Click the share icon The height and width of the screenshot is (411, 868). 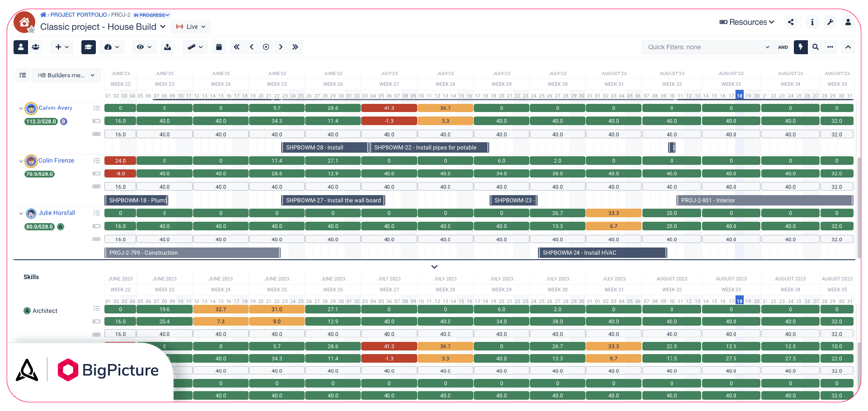(x=791, y=22)
